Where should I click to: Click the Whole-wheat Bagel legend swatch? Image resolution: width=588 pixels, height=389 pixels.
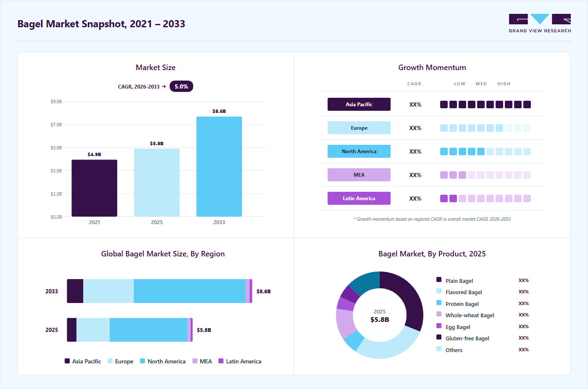click(x=439, y=314)
